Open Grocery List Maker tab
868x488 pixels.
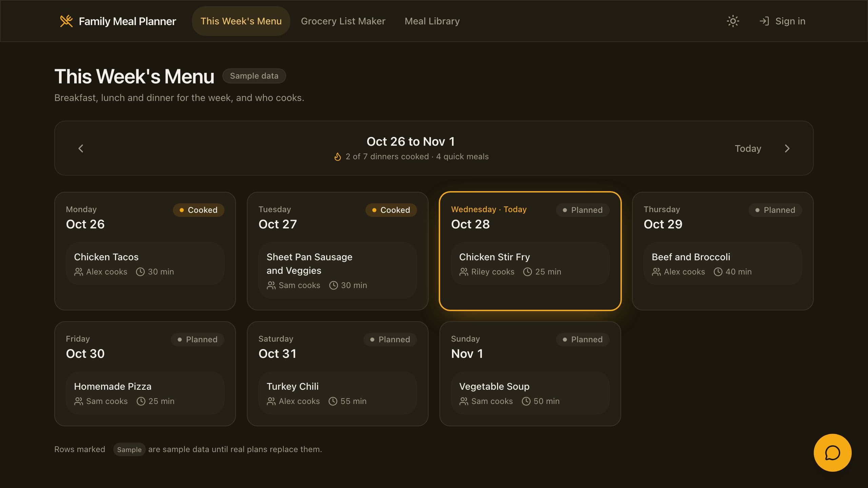343,21
